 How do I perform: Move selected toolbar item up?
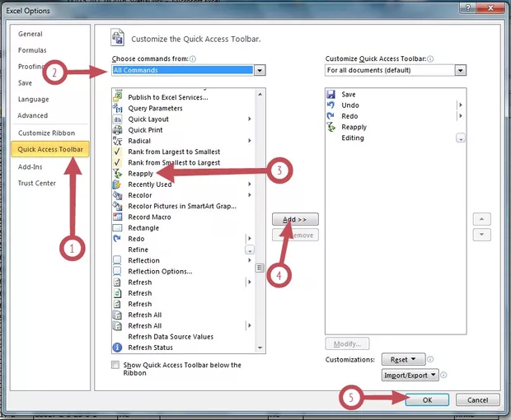(x=481, y=219)
